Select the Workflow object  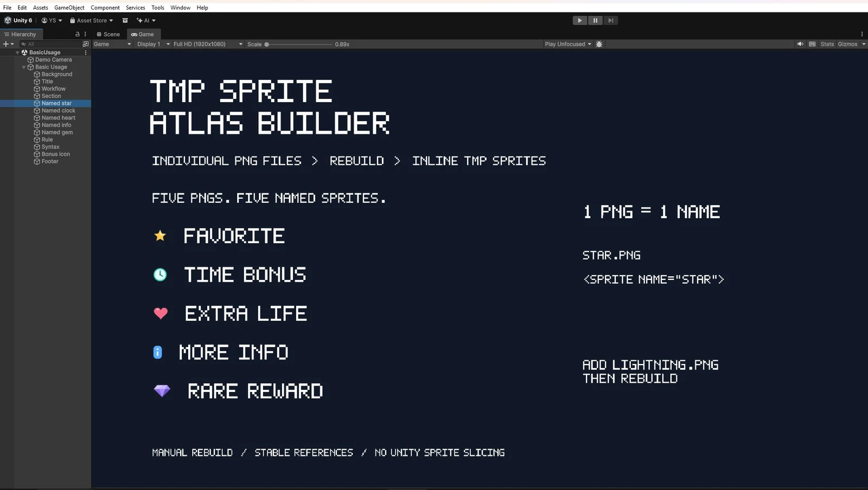[x=54, y=89]
